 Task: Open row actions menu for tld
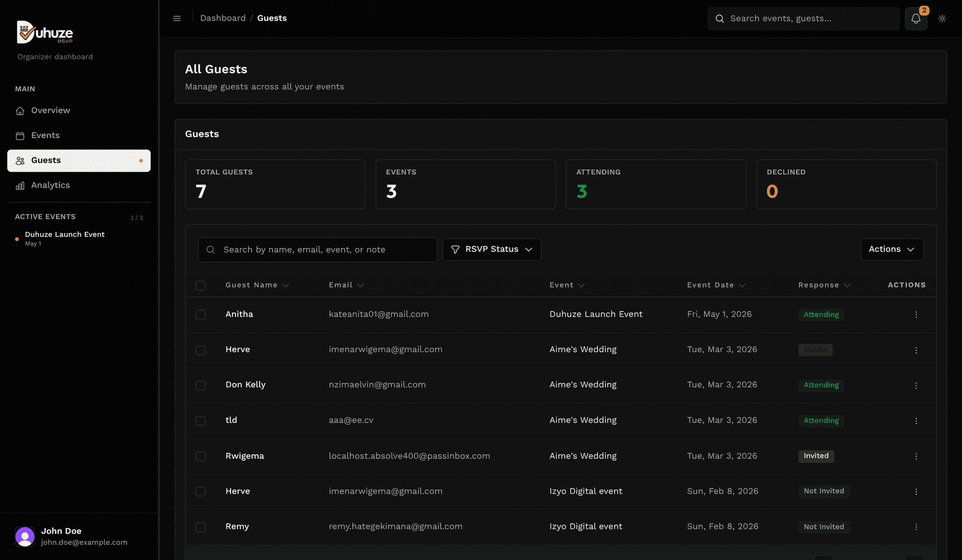pyautogui.click(x=916, y=421)
